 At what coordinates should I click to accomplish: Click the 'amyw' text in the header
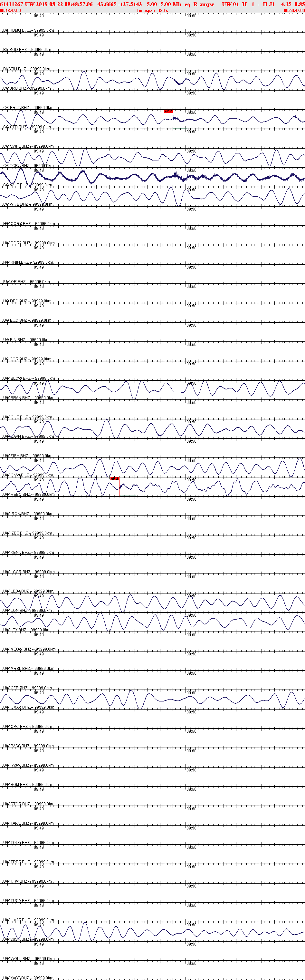tap(206, 4)
